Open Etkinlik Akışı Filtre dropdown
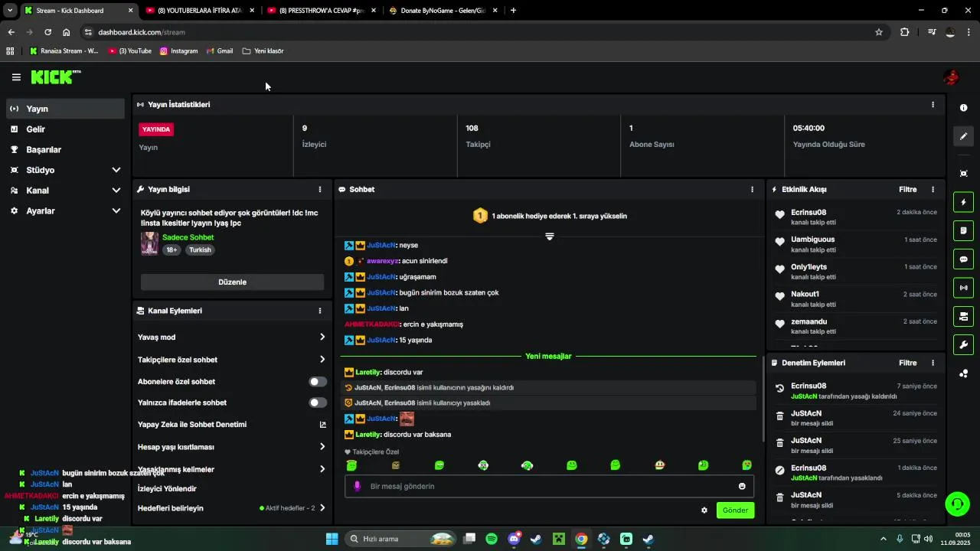This screenshot has height=551, width=980. 907,189
